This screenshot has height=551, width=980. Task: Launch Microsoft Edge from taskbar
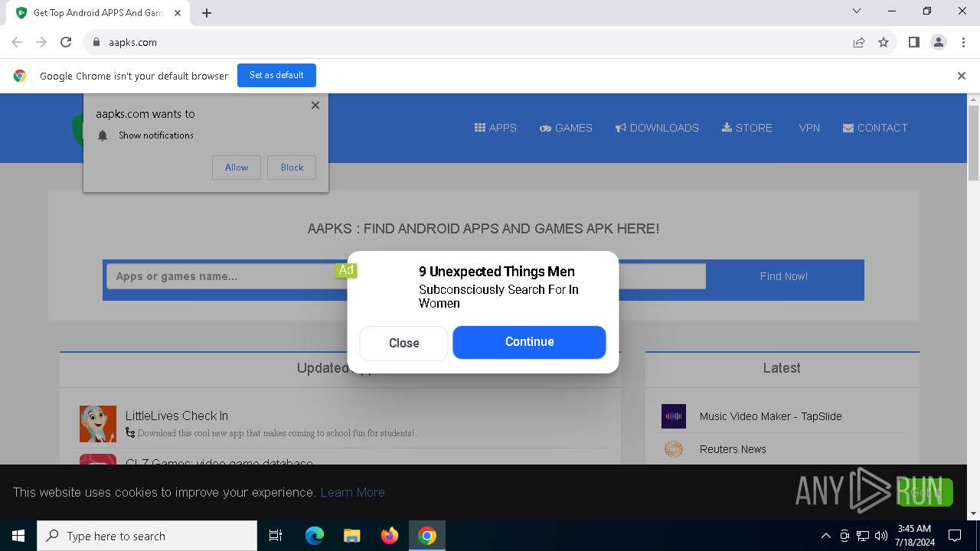coord(315,536)
